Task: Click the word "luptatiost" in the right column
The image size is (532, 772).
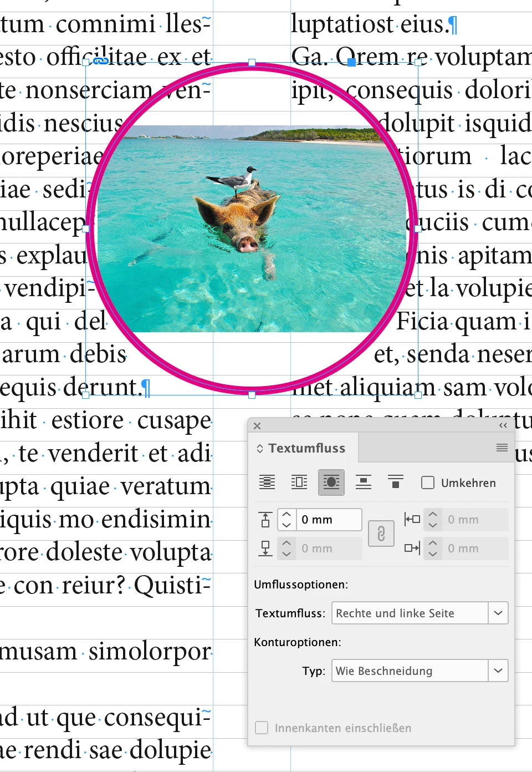Action: tap(342, 24)
